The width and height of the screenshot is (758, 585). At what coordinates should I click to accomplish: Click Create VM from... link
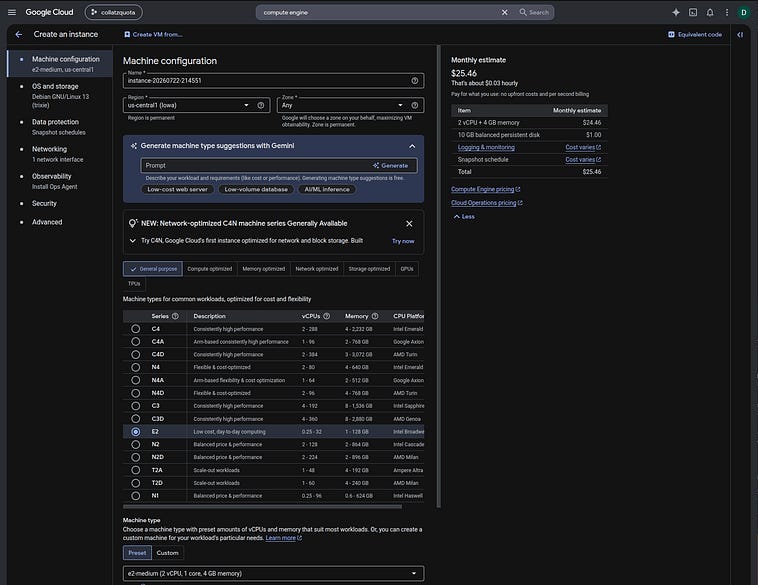click(x=153, y=34)
